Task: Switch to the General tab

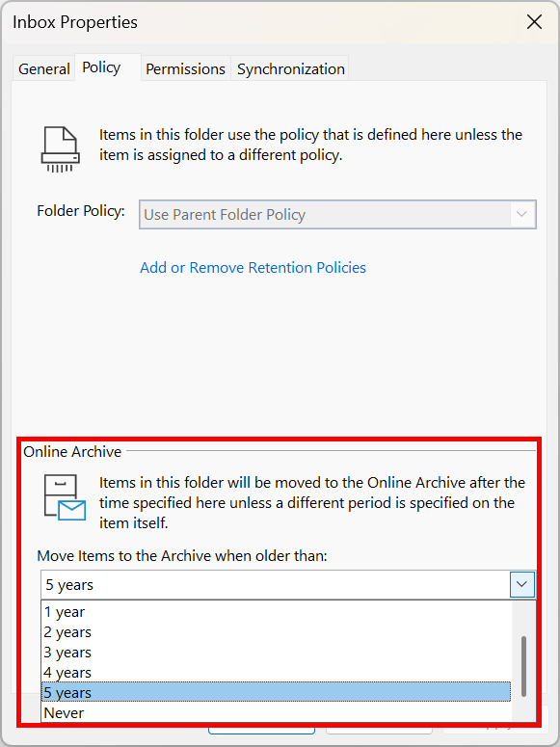Action: [x=43, y=69]
